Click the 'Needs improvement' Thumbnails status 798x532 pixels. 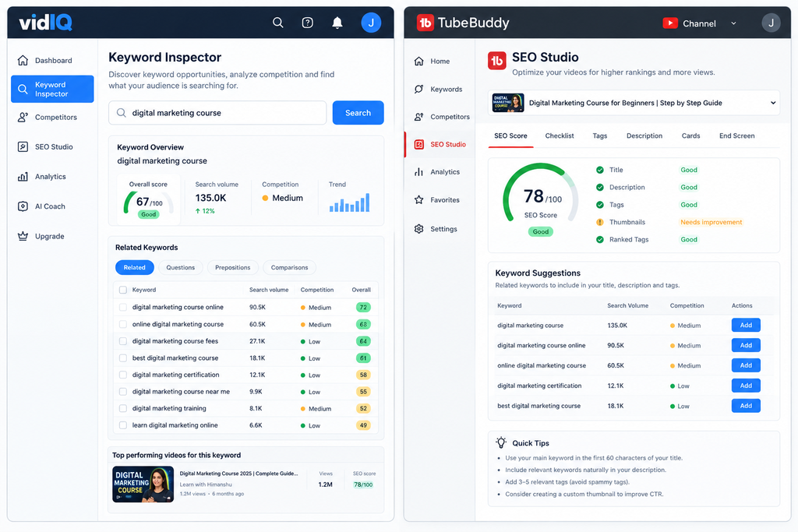tap(711, 222)
